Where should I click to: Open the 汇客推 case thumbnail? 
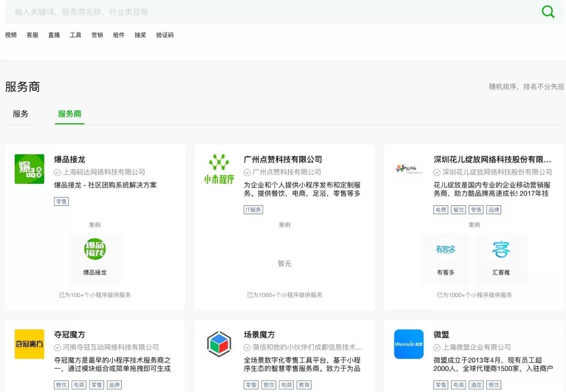pyautogui.click(x=501, y=251)
